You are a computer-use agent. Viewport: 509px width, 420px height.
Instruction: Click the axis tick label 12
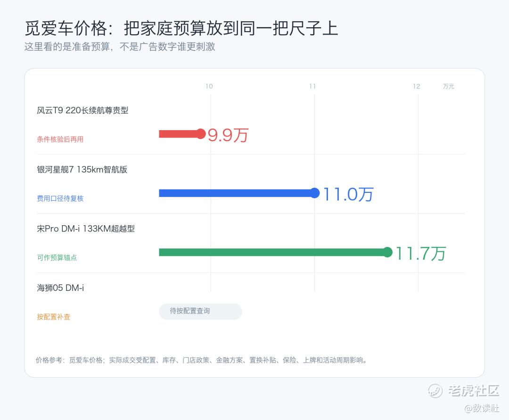pyautogui.click(x=417, y=86)
